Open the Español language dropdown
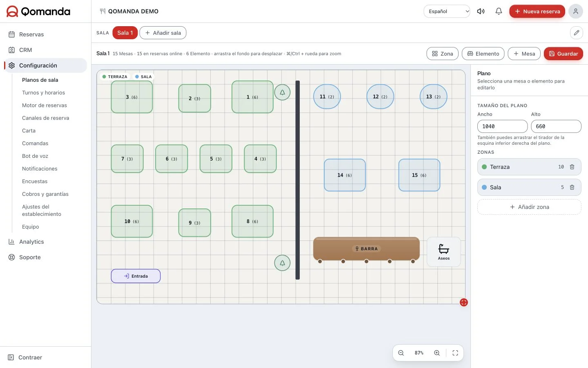Screen dimensions: 588x368 click(x=447, y=11)
